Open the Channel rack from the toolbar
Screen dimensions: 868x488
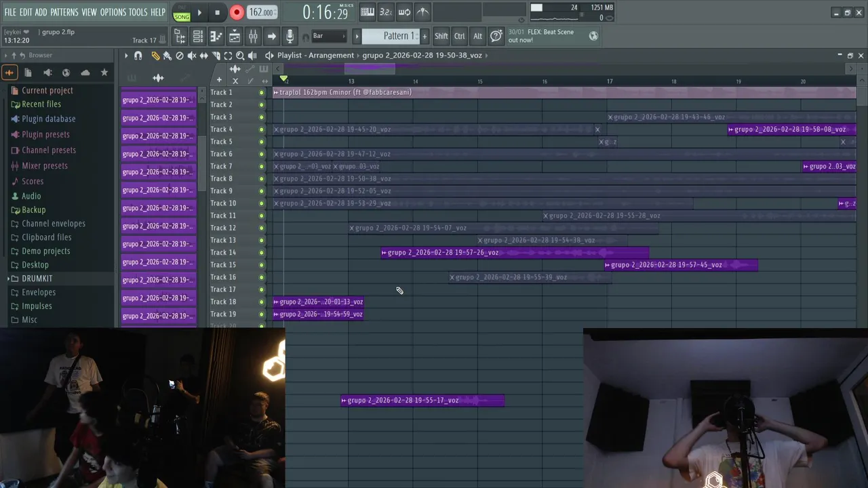198,37
